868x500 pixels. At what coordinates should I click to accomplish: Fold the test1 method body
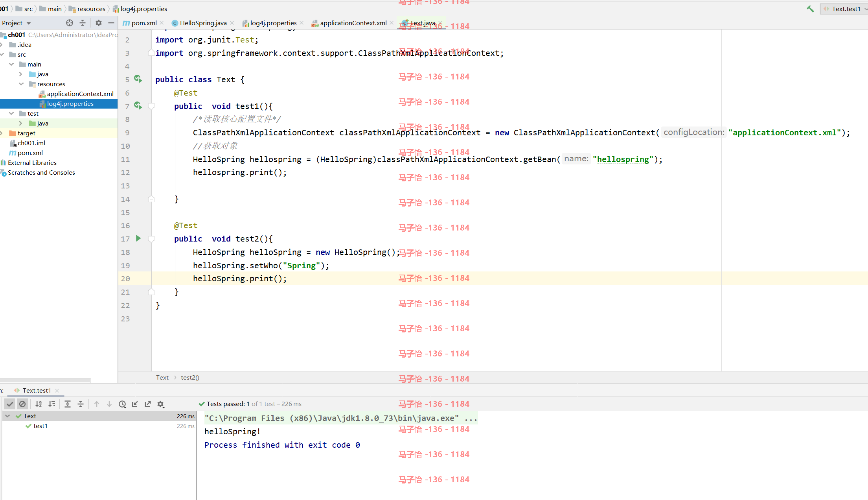click(151, 106)
